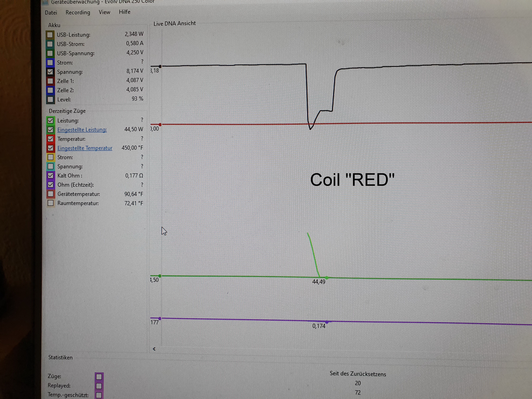Image resolution: width=532 pixels, height=399 pixels.
Task: Click the Eingestellte Leistung link
Action: pos(82,130)
